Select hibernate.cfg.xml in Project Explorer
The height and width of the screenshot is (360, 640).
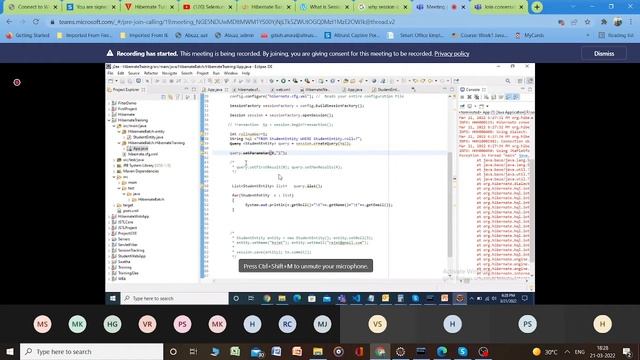[x=140, y=154]
